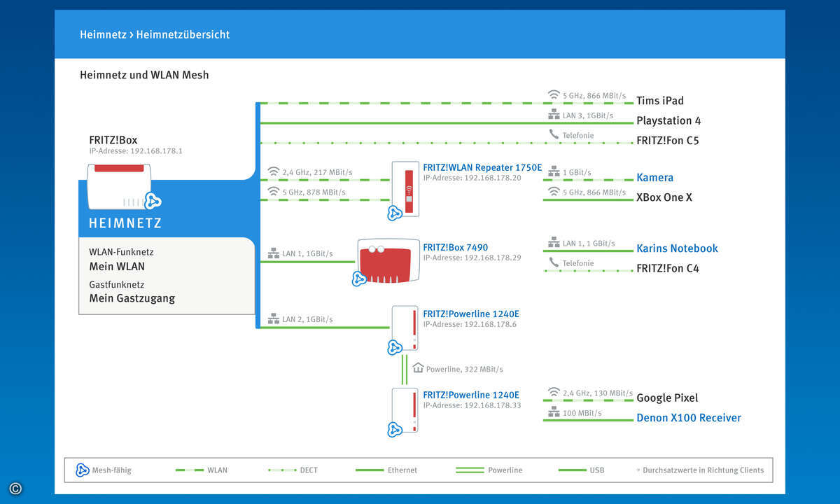
Task: Click the WLAN legend entry
Action: click(202, 470)
